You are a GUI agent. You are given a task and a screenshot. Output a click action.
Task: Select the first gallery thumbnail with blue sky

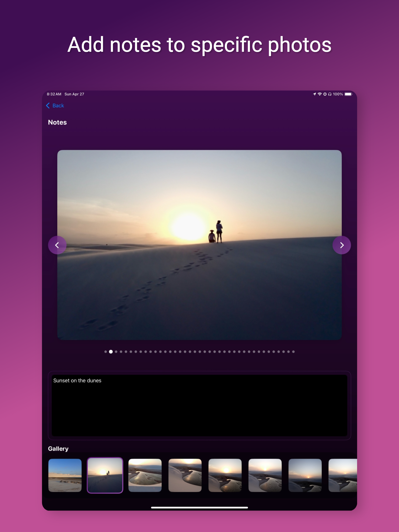click(x=65, y=475)
